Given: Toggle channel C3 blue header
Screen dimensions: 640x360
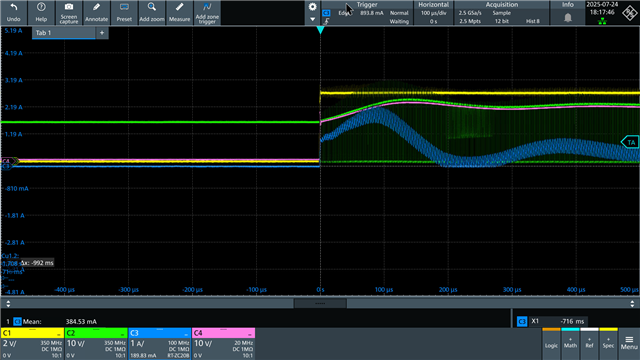Looking at the screenshot, I should 160,333.
